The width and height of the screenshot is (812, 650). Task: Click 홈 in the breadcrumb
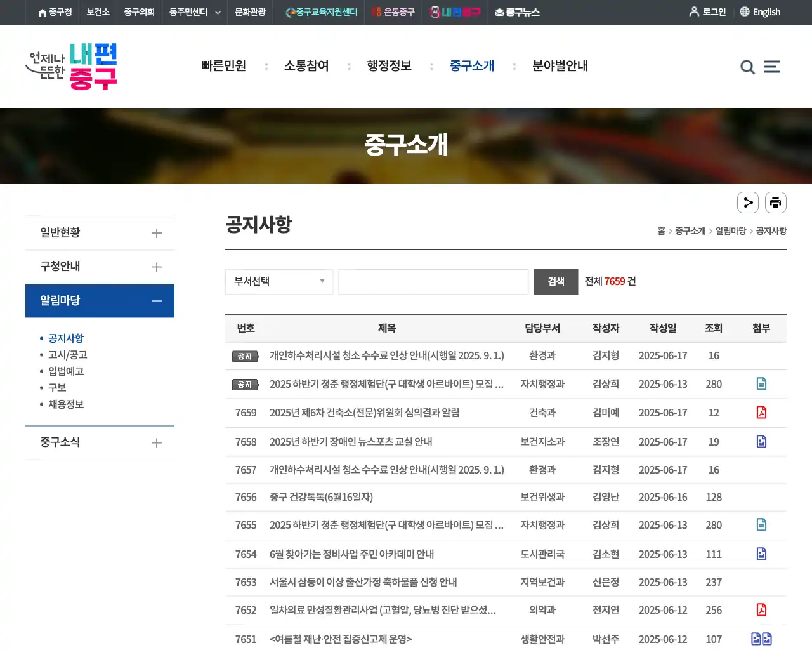point(661,231)
